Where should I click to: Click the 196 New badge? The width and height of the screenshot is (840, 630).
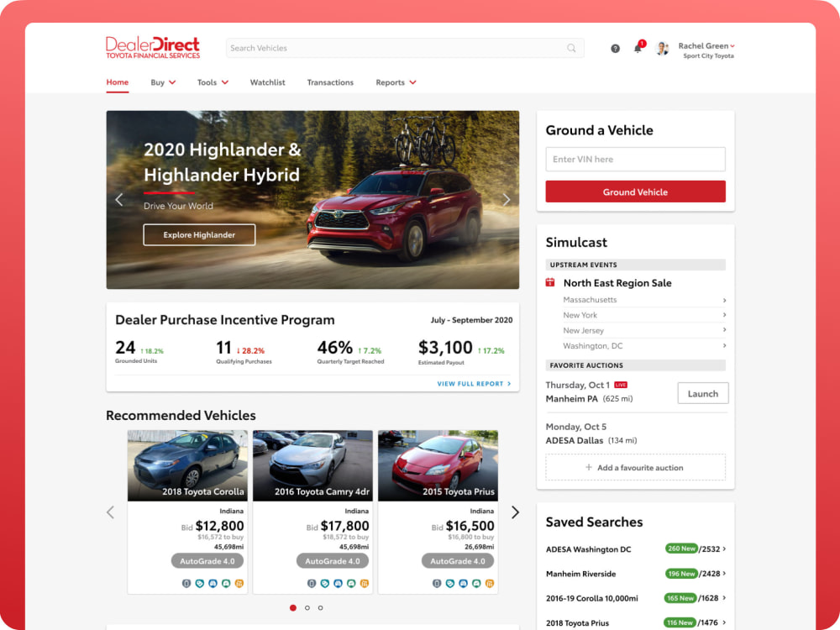681,574
